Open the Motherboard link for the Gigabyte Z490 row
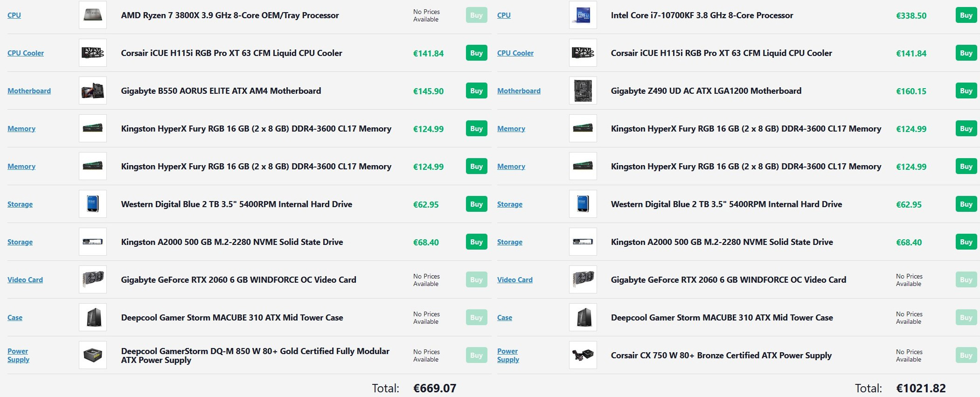This screenshot has width=980, height=397. 519,91
